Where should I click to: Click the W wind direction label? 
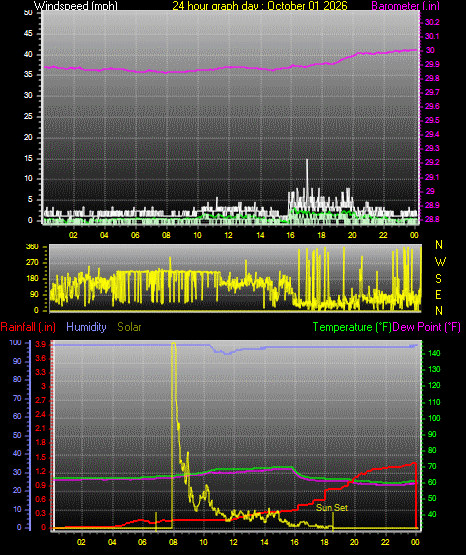coord(440,262)
